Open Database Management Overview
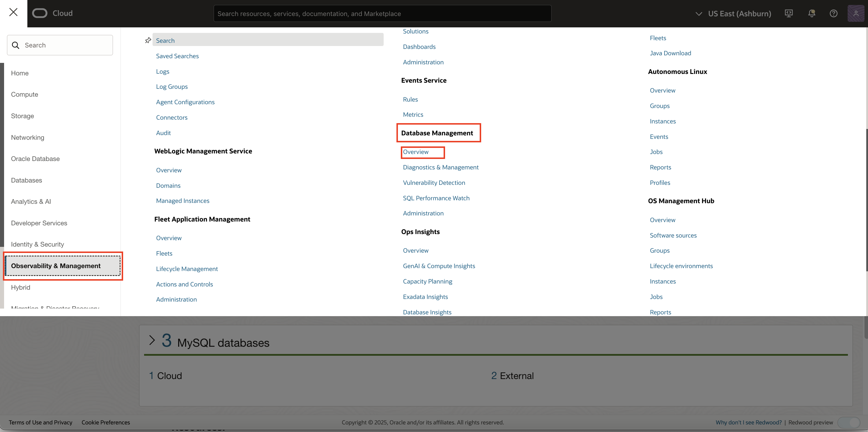The image size is (868, 432). (416, 152)
